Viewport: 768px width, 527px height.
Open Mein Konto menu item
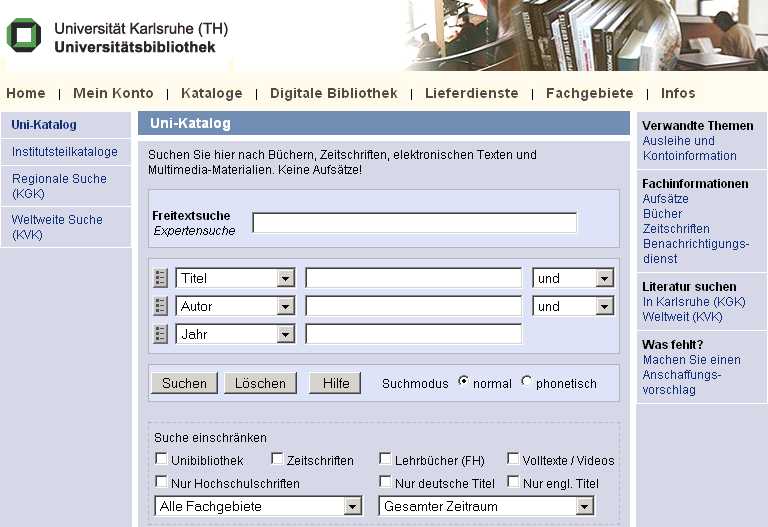[x=113, y=93]
